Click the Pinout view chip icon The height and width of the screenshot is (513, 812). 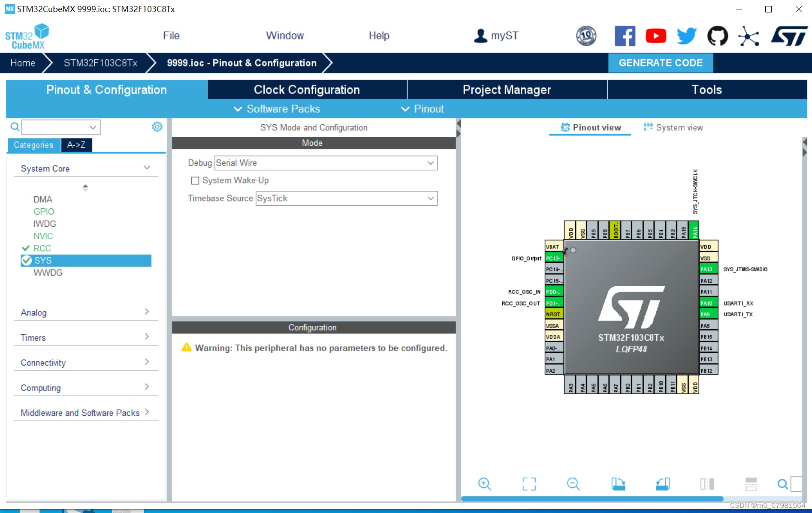point(565,127)
